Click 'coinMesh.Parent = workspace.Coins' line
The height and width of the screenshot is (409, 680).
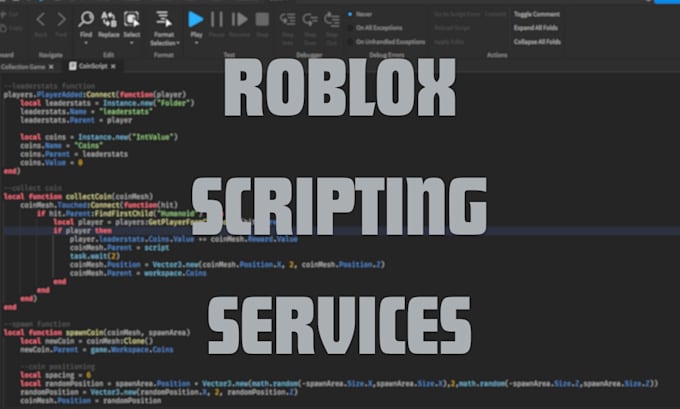[x=138, y=273]
